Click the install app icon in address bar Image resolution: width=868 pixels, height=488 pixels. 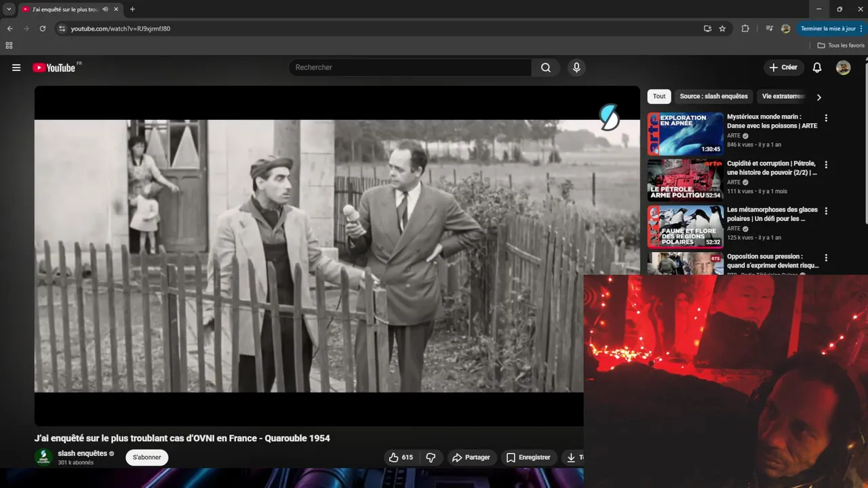(707, 28)
